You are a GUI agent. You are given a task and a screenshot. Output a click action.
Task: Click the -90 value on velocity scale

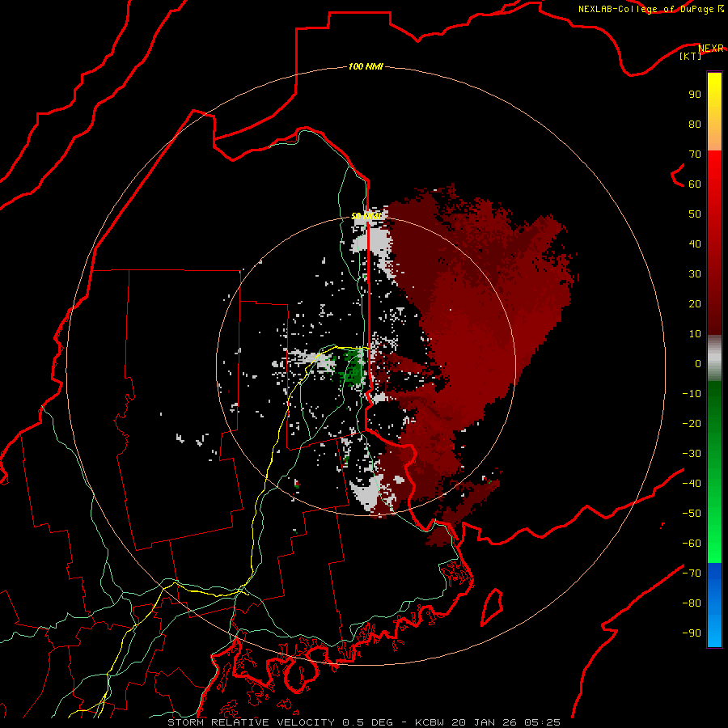pos(692,633)
